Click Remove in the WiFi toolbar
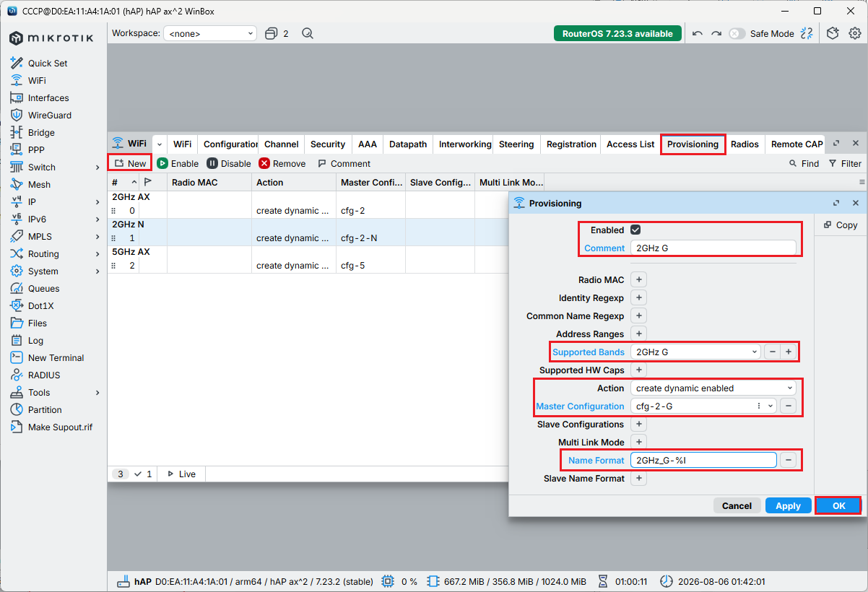Screen dimensions: 868x592 (282, 164)
